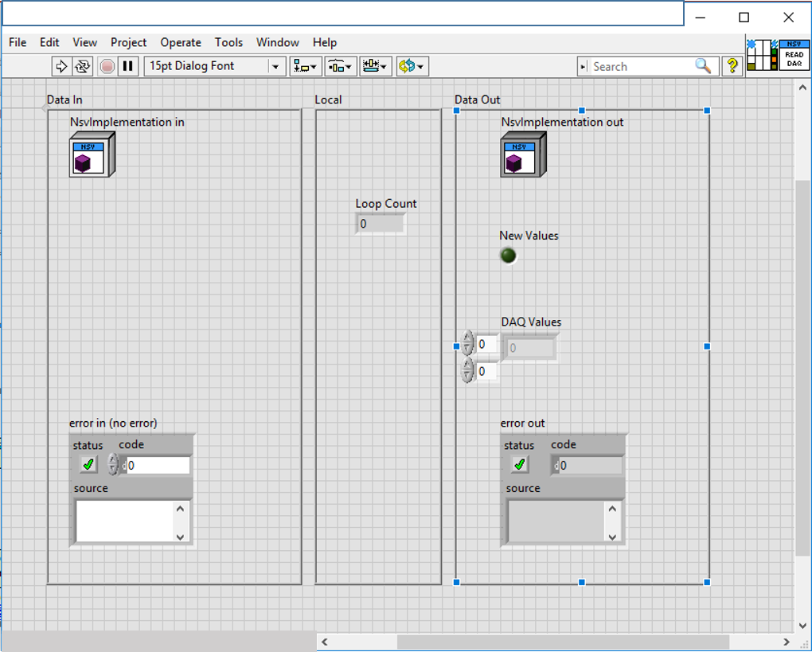Open the Distribute Objects tool
Image resolution: width=812 pixels, height=652 pixels.
pyautogui.click(x=340, y=66)
